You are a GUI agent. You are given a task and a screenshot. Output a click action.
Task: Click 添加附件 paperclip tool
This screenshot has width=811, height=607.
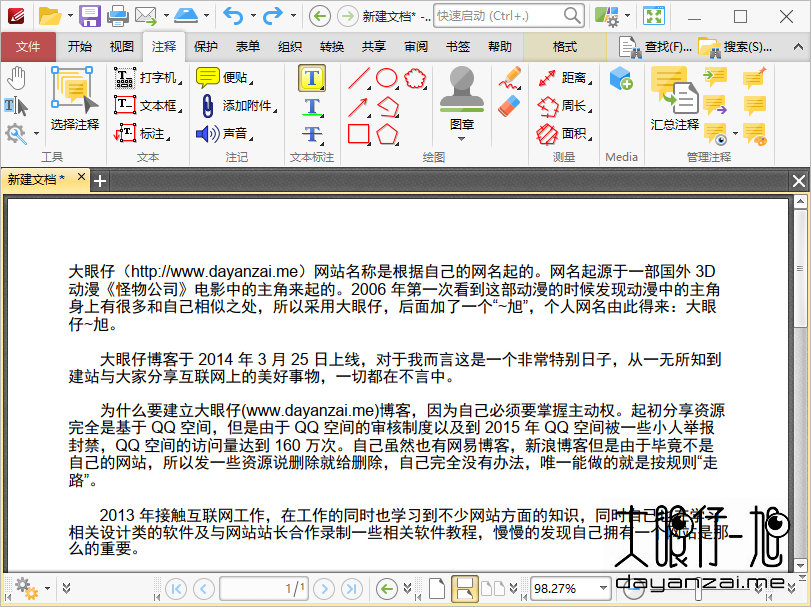pyautogui.click(x=238, y=105)
